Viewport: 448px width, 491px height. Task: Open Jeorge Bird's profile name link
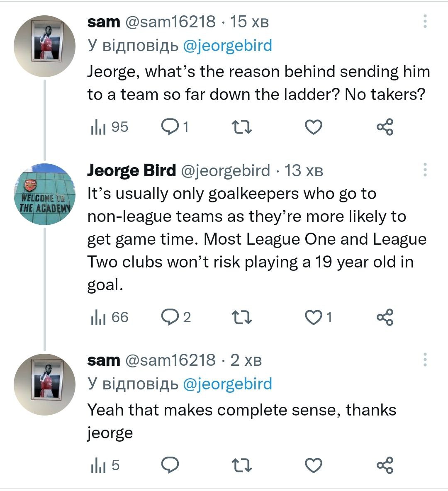tap(131, 170)
